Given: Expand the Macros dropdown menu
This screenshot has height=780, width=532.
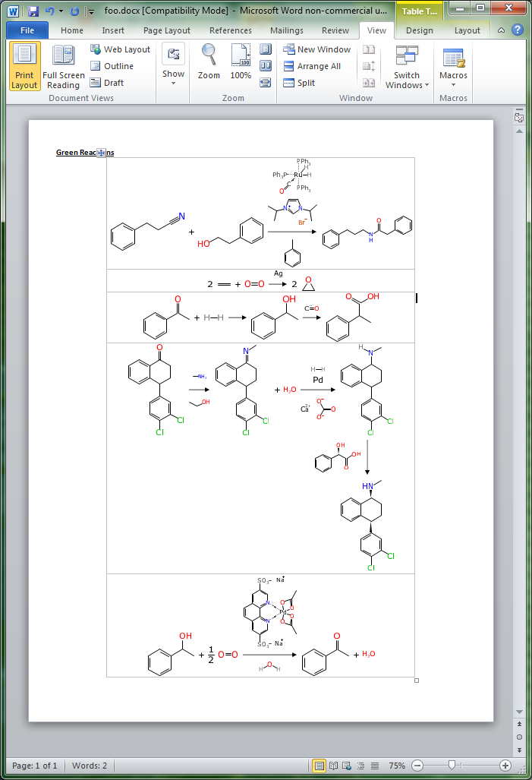Looking at the screenshot, I should [x=453, y=67].
